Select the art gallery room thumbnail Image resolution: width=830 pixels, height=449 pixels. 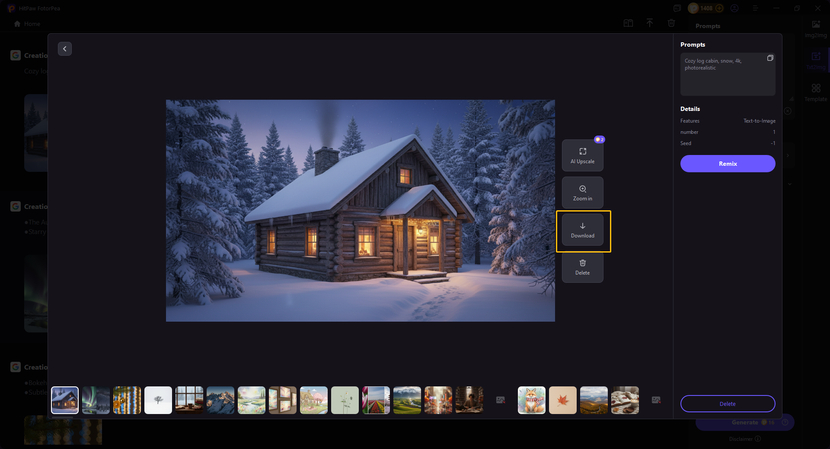click(283, 400)
